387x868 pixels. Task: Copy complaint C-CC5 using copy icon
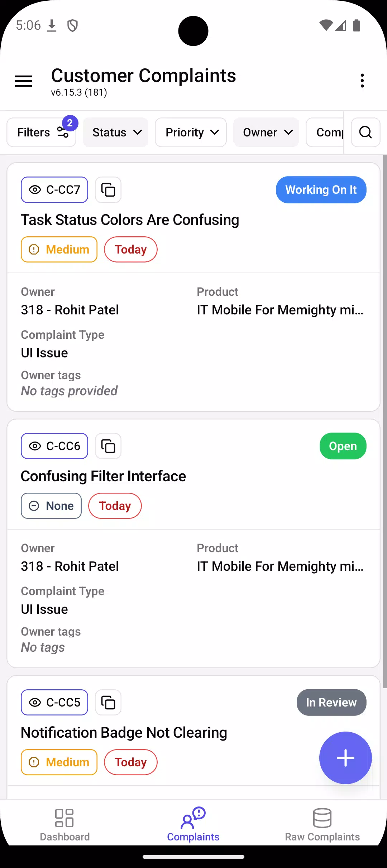[108, 703]
